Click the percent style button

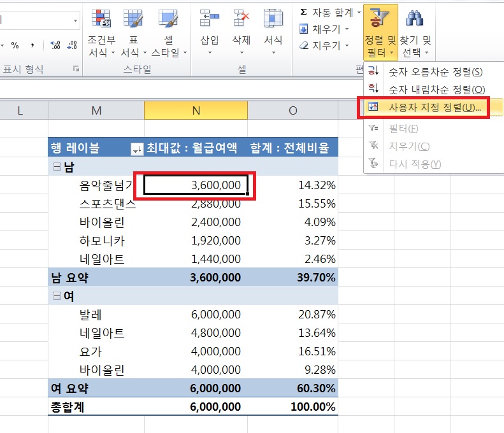[x=15, y=46]
